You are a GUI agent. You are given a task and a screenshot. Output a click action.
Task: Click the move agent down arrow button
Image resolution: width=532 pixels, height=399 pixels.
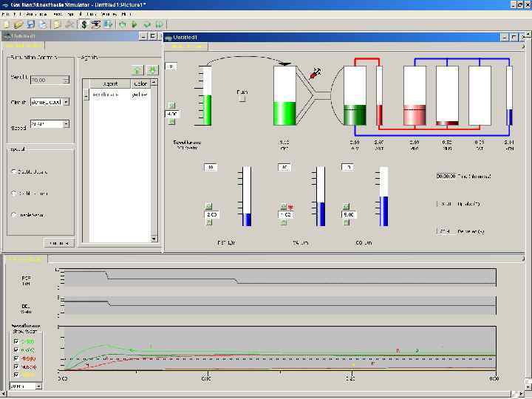tap(151, 70)
